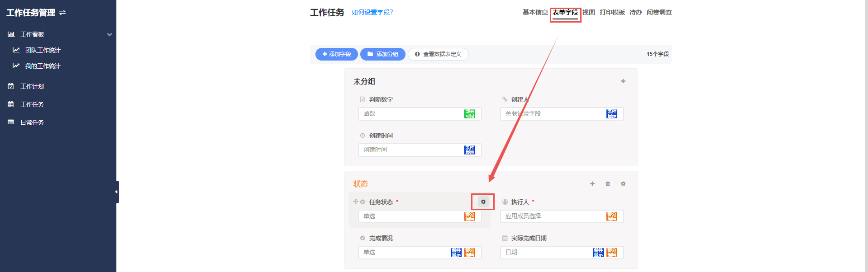The width and height of the screenshot is (868, 272).
Task: Click the 添加分组 button
Action: click(382, 54)
